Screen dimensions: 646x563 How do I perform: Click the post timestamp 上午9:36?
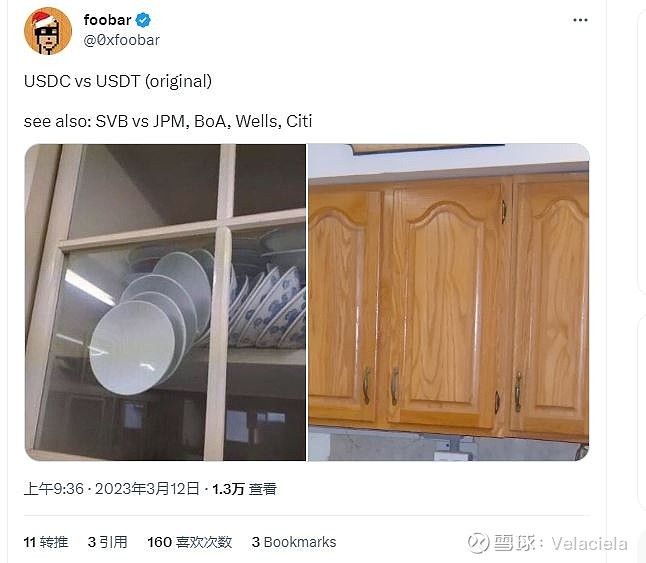pyautogui.click(x=54, y=489)
